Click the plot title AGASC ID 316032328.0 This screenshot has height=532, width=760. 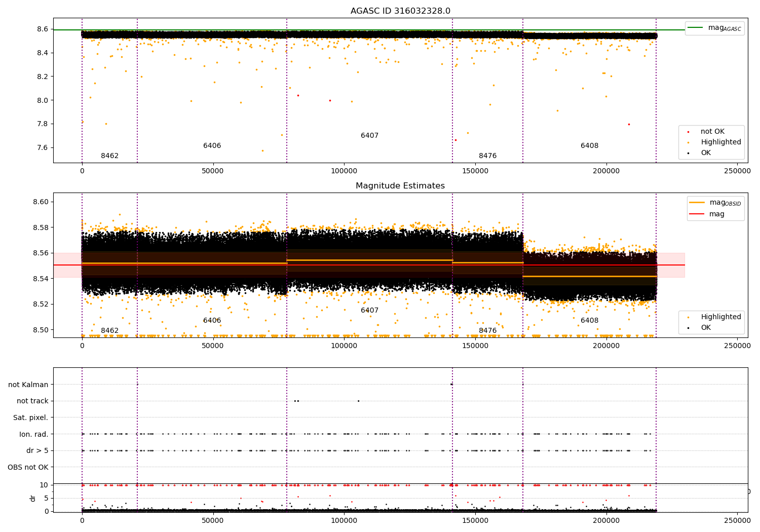click(400, 11)
